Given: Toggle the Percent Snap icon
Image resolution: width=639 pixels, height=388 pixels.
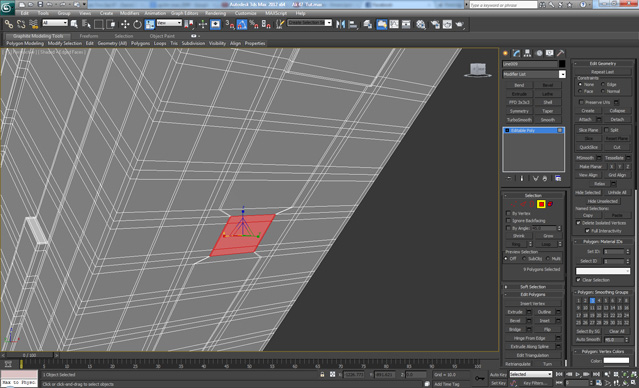Looking at the screenshot, I should 254,24.
